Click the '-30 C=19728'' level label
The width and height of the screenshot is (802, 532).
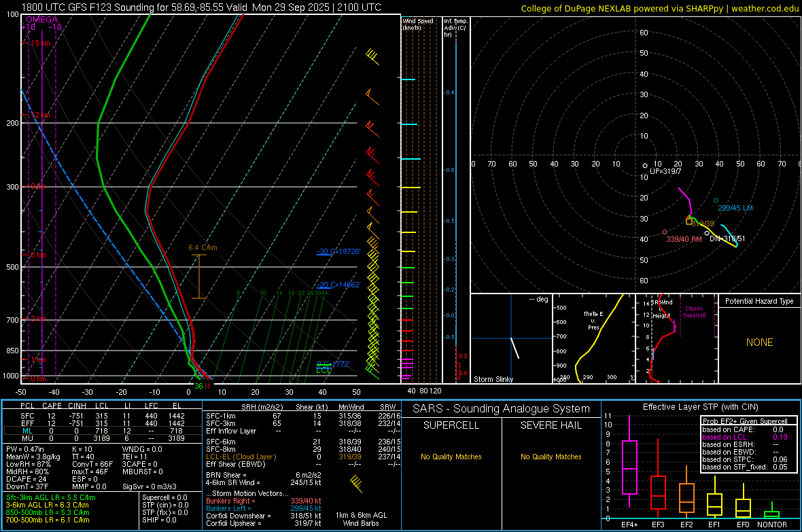pos(338,251)
